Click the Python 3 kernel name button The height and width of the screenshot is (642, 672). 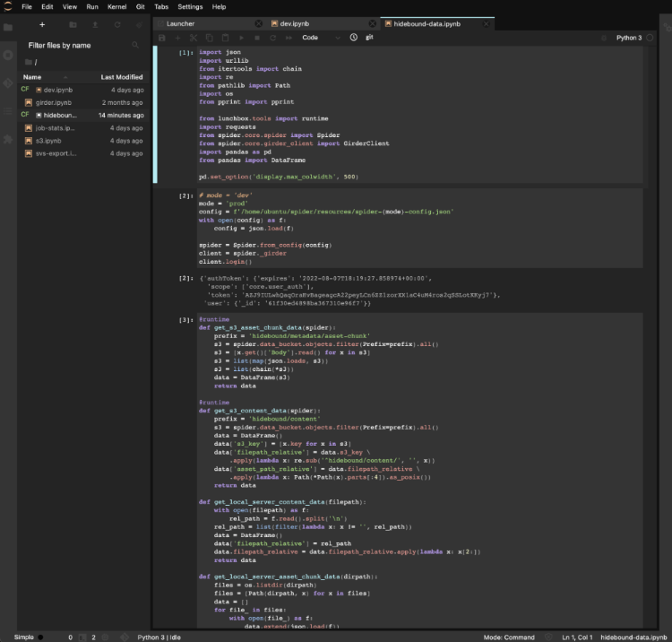[629, 38]
